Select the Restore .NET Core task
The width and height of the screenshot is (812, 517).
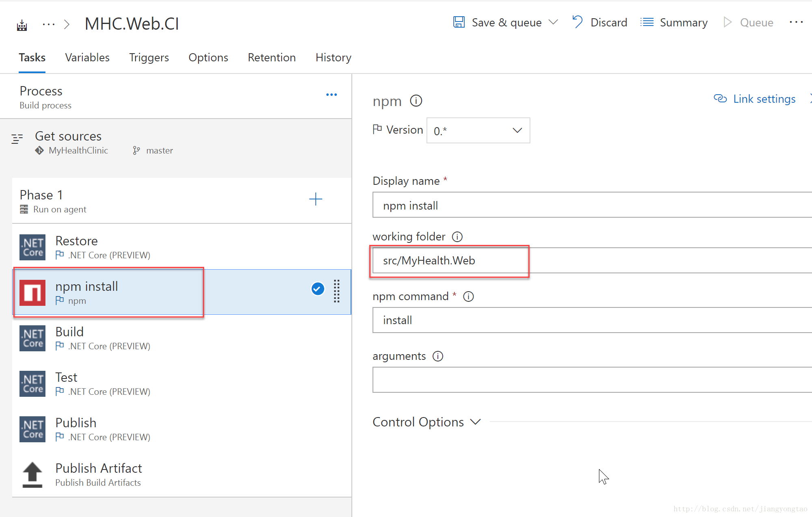(x=182, y=247)
